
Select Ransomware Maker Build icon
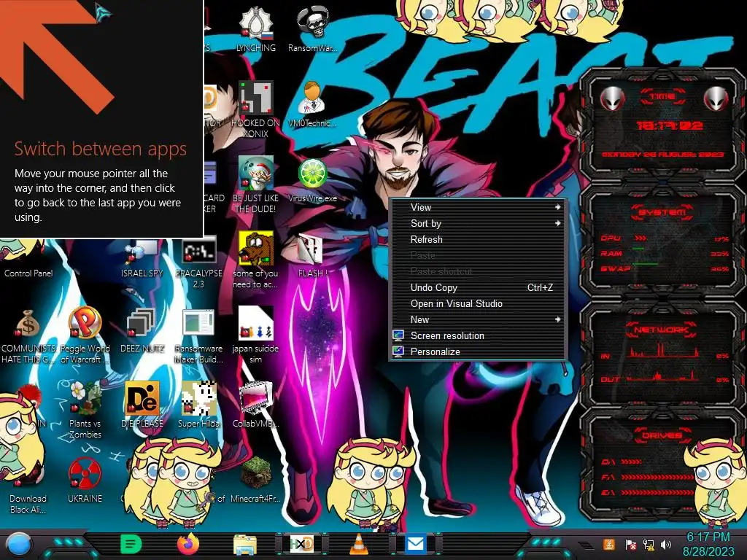(198, 335)
